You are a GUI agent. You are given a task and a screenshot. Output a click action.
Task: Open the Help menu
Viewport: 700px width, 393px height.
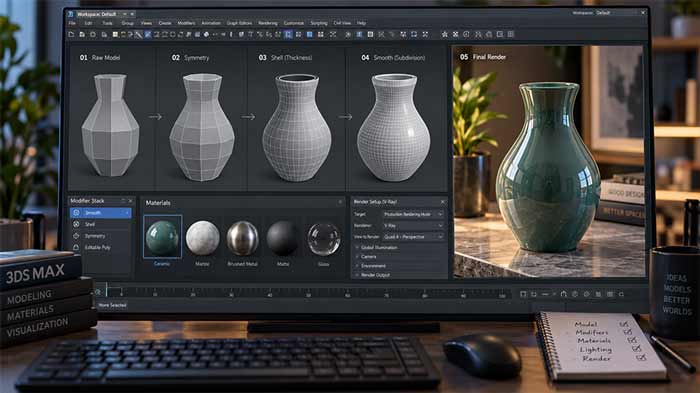[361, 23]
